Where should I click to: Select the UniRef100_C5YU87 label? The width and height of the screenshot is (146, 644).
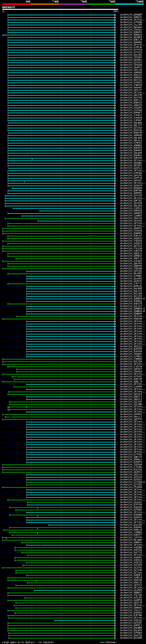pos(131,57)
